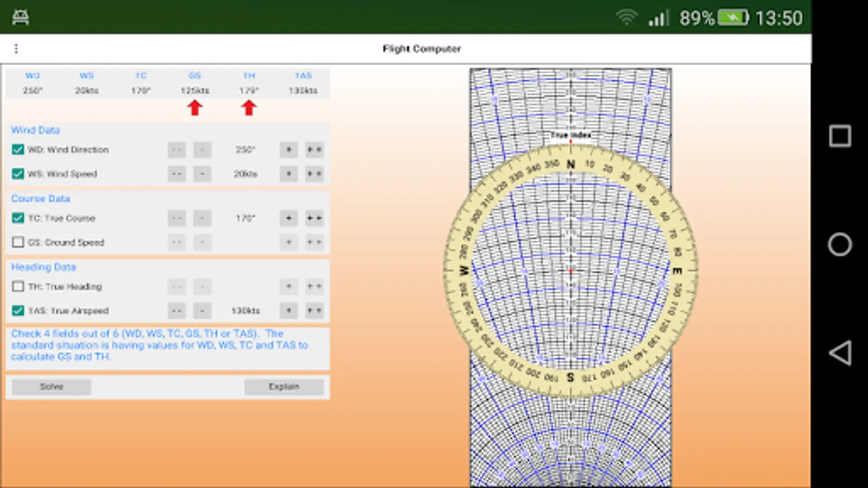Viewport: 868px width, 488px height.
Task: Open the three-dot overflow menu
Action: [16, 49]
